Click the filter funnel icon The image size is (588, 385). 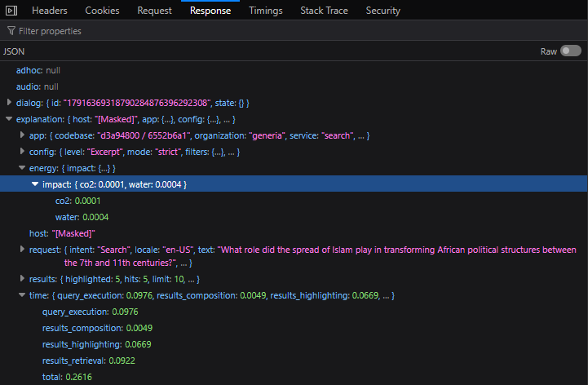click(11, 31)
